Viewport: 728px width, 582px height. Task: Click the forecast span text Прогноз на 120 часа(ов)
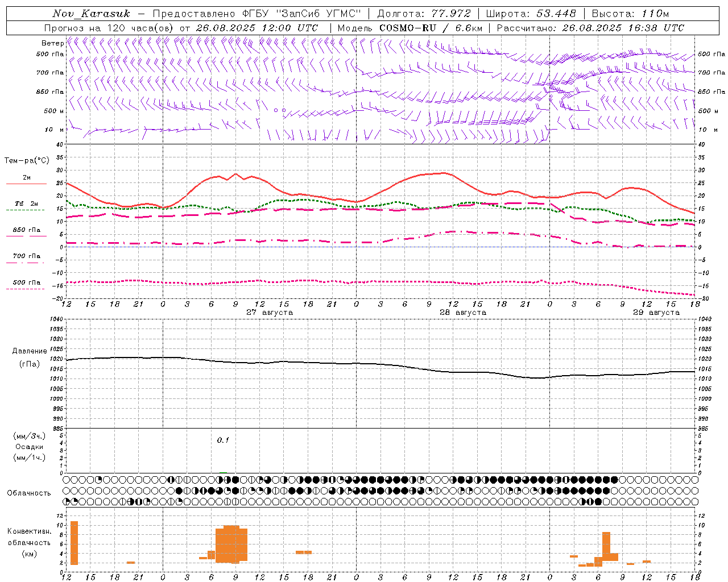(x=110, y=28)
